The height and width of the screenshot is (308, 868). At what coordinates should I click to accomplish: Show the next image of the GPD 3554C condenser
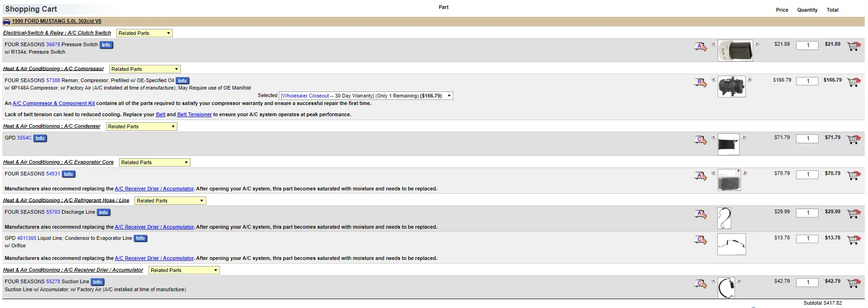[744, 137]
